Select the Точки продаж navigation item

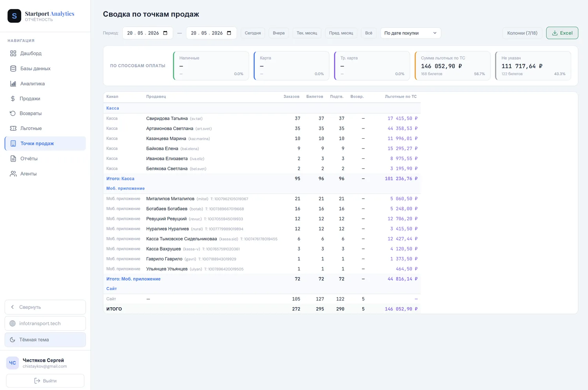click(x=45, y=143)
